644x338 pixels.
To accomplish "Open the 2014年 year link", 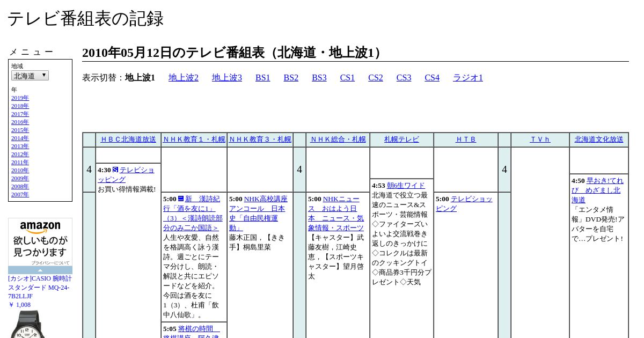I will 20,138.
